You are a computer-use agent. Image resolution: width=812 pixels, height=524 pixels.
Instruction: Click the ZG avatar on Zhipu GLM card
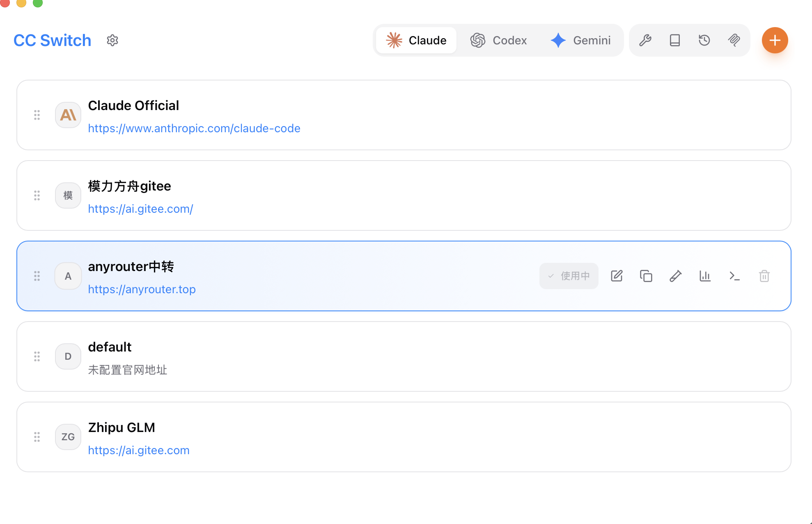click(68, 437)
